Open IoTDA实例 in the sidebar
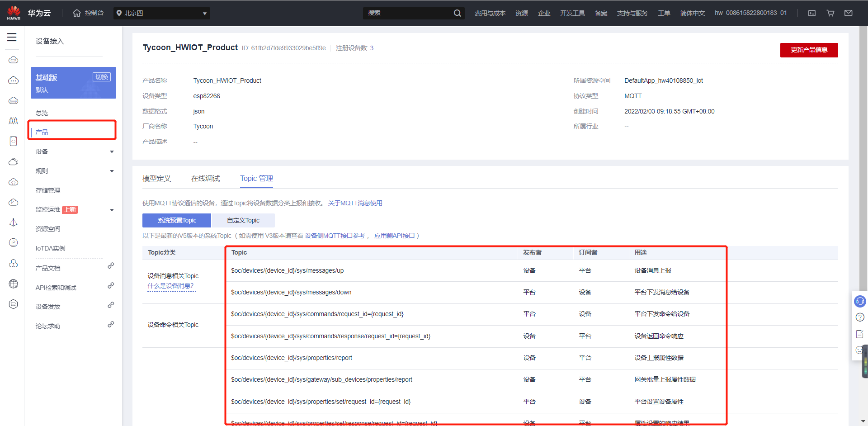 pos(50,249)
